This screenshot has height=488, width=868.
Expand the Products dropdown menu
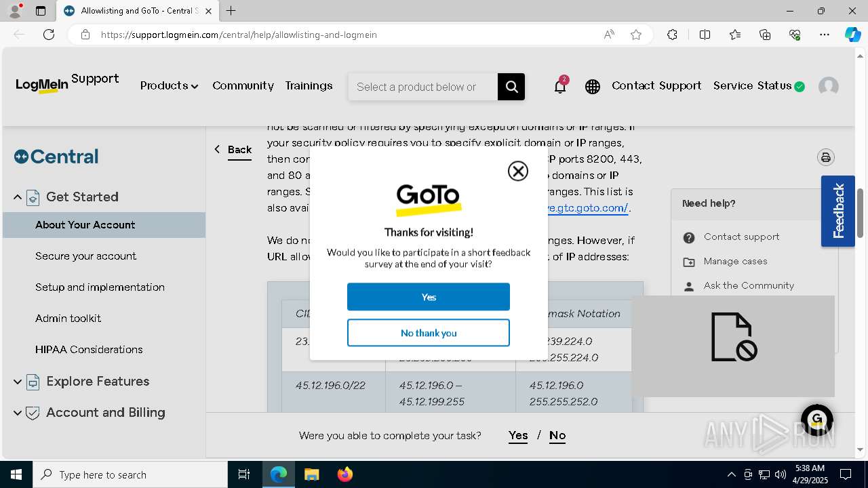pyautogui.click(x=169, y=85)
